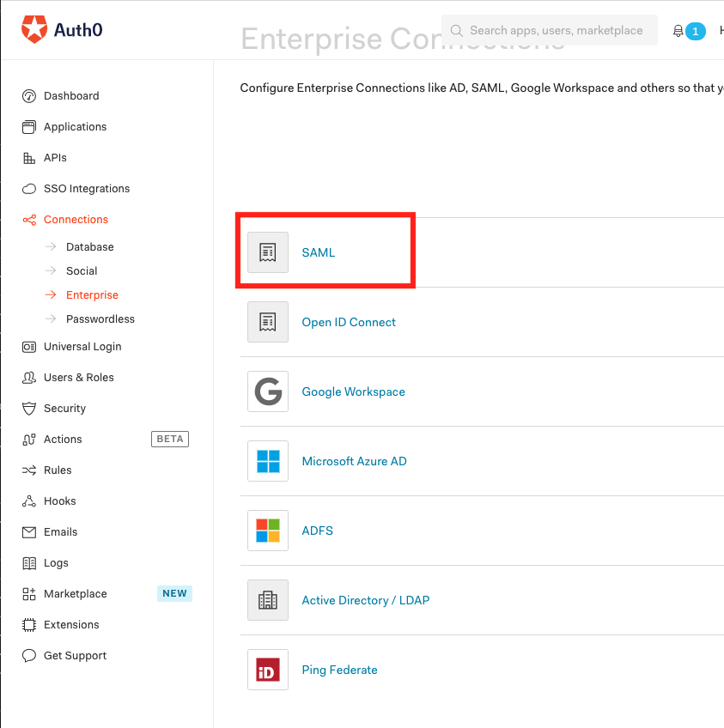Go to Users & Roles
This screenshot has width=724, height=728.
[x=79, y=378]
